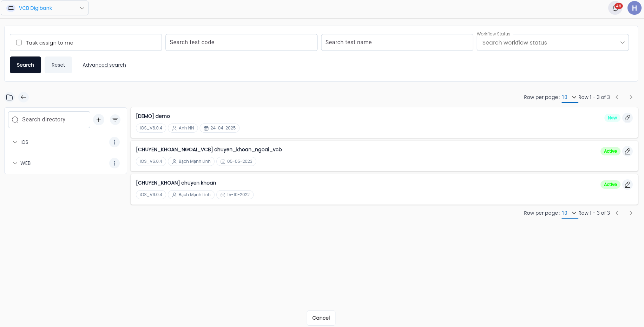Open the notifications bell icon
The image size is (644, 327).
click(615, 8)
